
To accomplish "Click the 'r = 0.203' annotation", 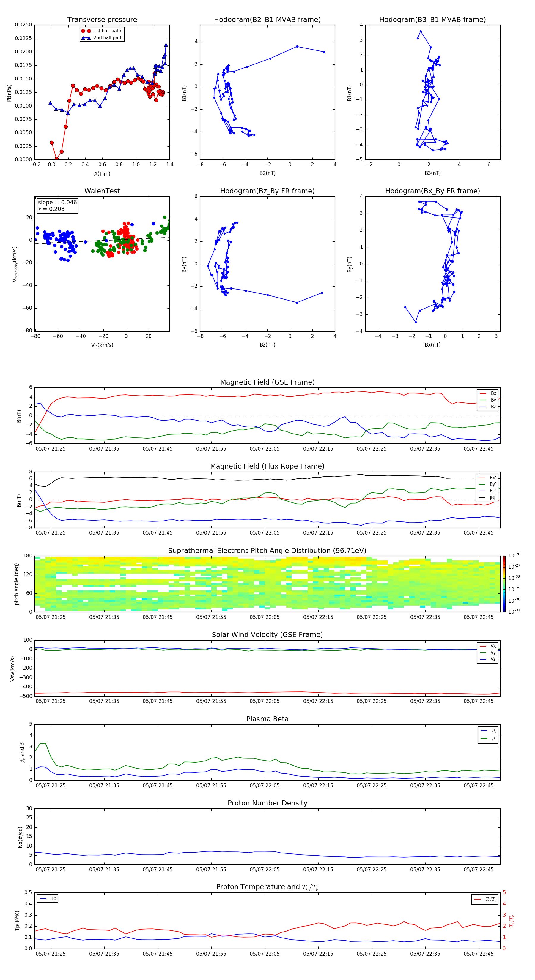I will click(51, 209).
